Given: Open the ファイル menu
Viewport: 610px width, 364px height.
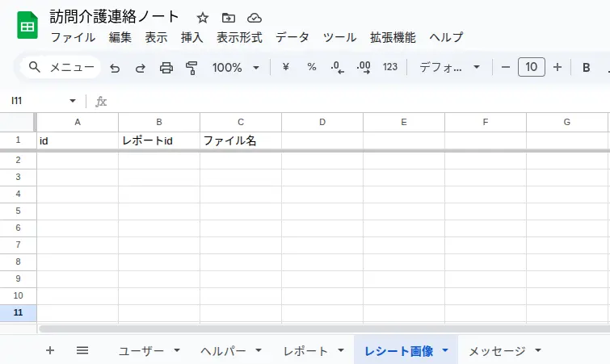Looking at the screenshot, I should tap(74, 37).
